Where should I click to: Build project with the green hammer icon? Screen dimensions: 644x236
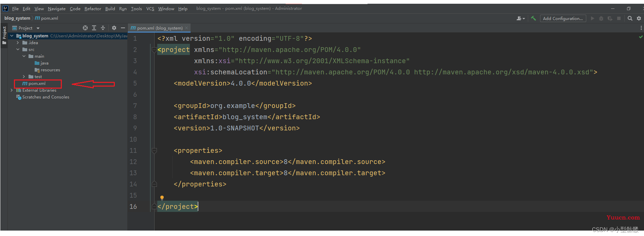pyautogui.click(x=534, y=18)
